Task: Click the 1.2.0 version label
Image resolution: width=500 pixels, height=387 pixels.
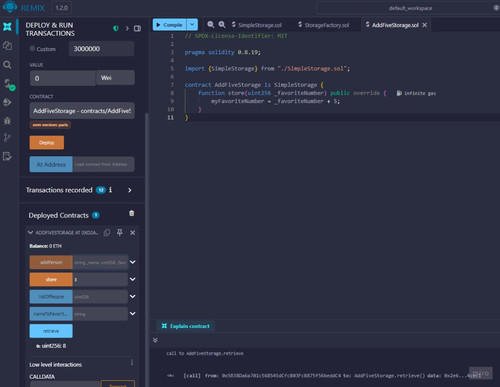Action: pos(61,8)
